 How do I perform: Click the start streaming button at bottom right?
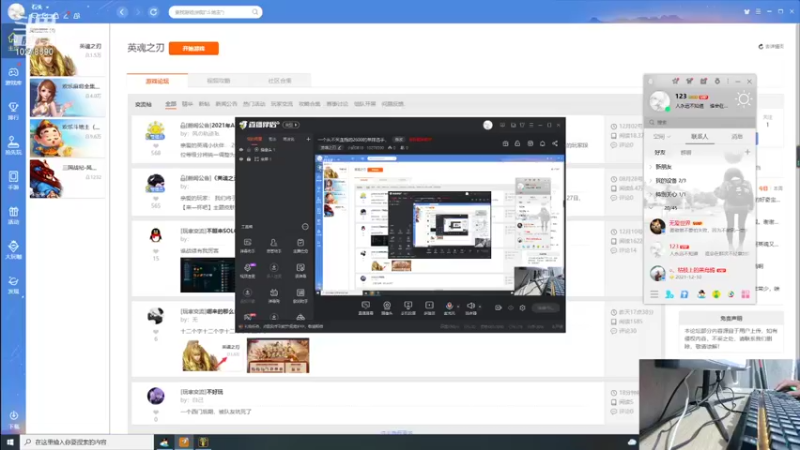pyautogui.click(x=545, y=308)
